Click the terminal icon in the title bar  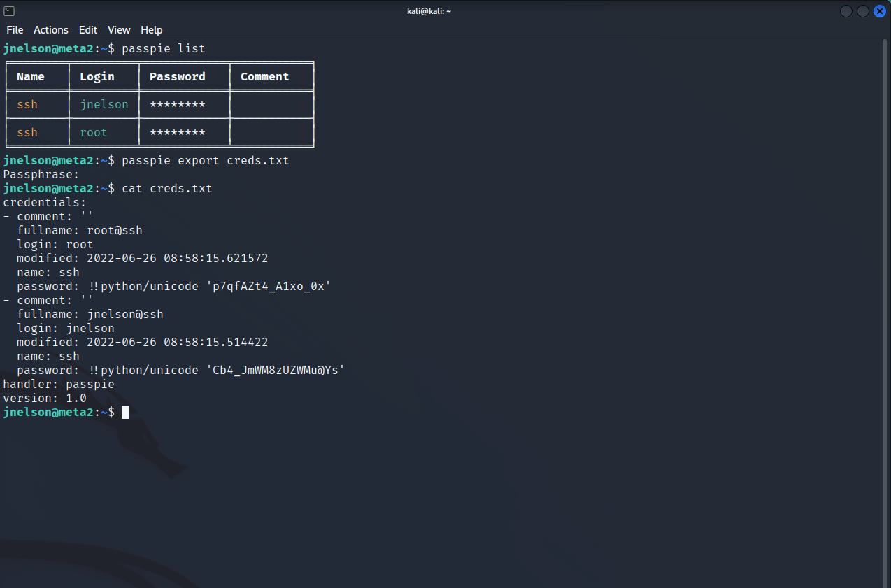9,11
